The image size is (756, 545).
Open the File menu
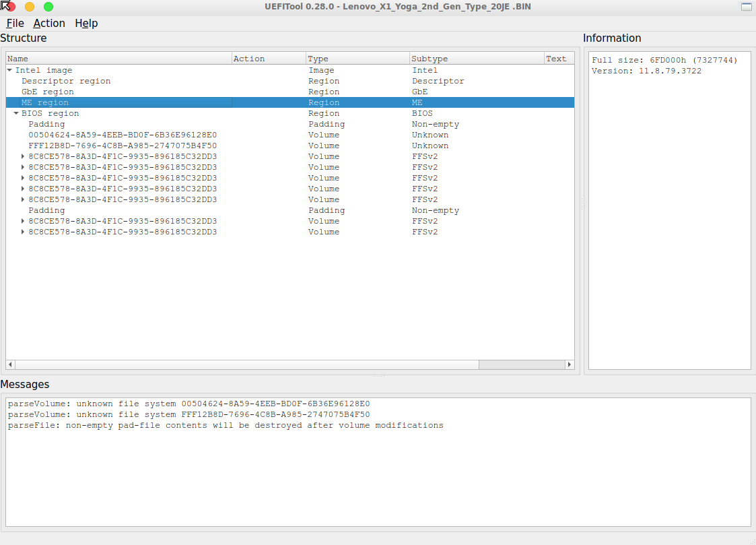(x=15, y=23)
